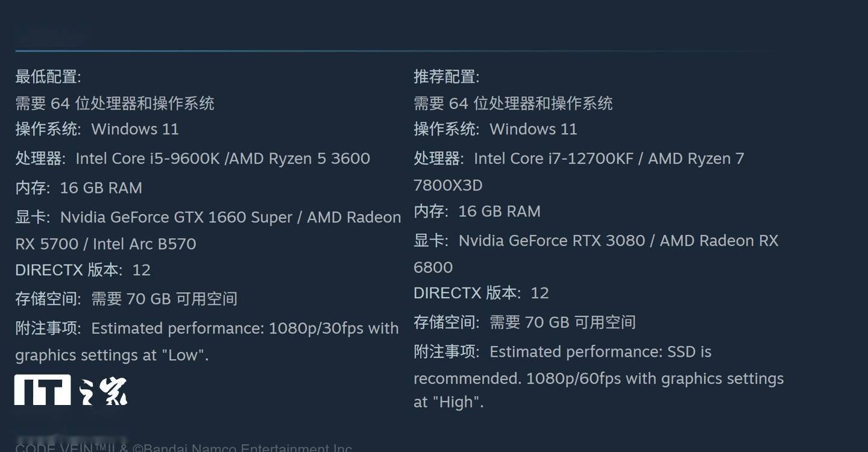This screenshot has width=868, height=452.
Task: Select the recommended Windows 11 operating system line
Action: pos(495,129)
